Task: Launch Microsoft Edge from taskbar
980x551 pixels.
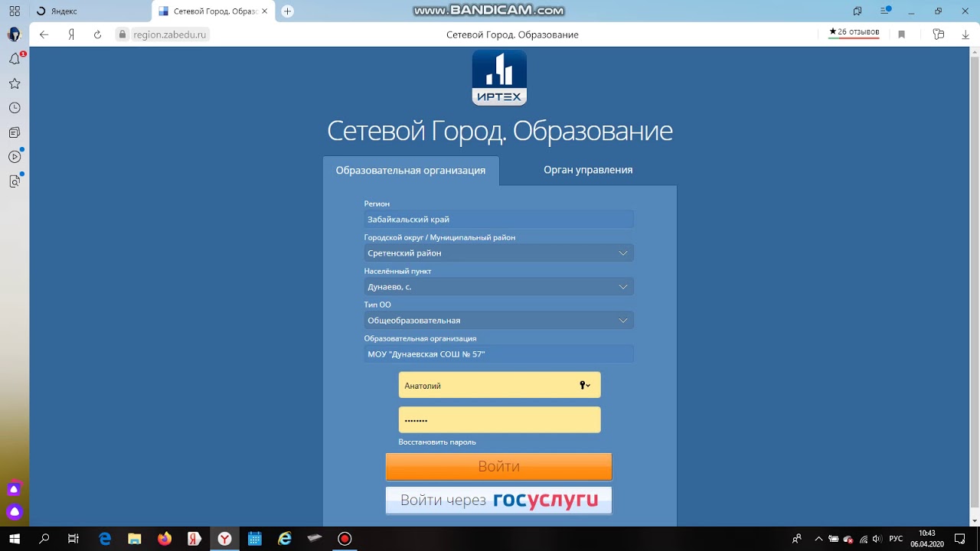Action: pos(105,539)
